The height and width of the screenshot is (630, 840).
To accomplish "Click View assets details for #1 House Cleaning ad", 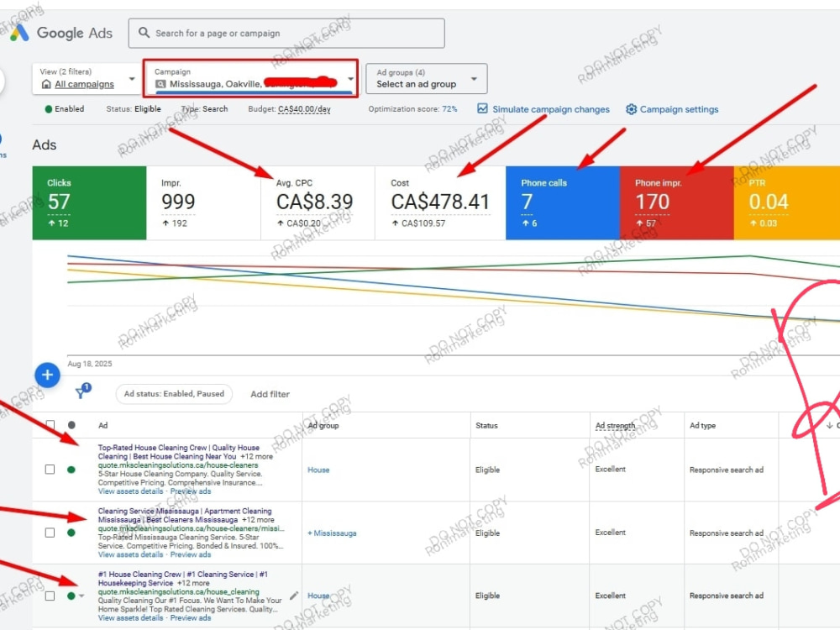I will [131, 617].
